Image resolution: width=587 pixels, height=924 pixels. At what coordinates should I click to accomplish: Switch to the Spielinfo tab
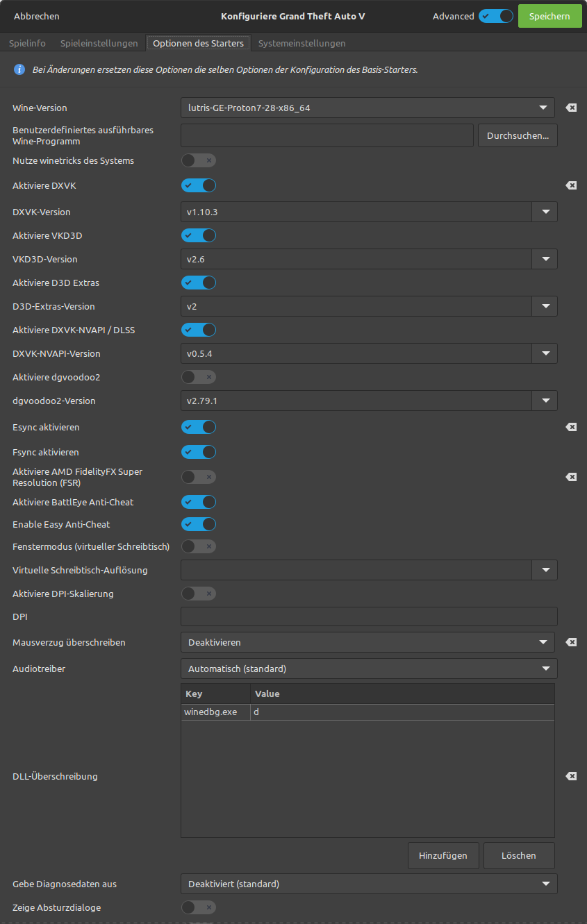click(x=27, y=43)
